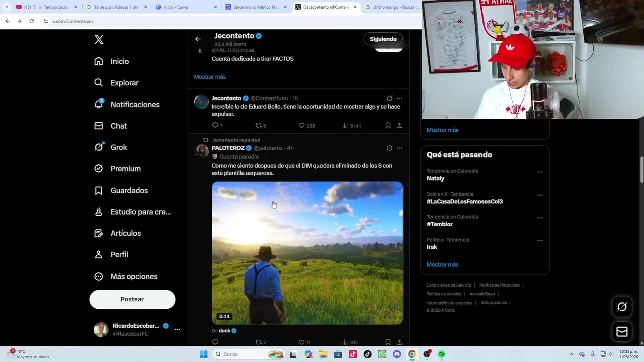Open the floating messages envelope button
This screenshot has height=362, width=644.
[x=622, y=332]
